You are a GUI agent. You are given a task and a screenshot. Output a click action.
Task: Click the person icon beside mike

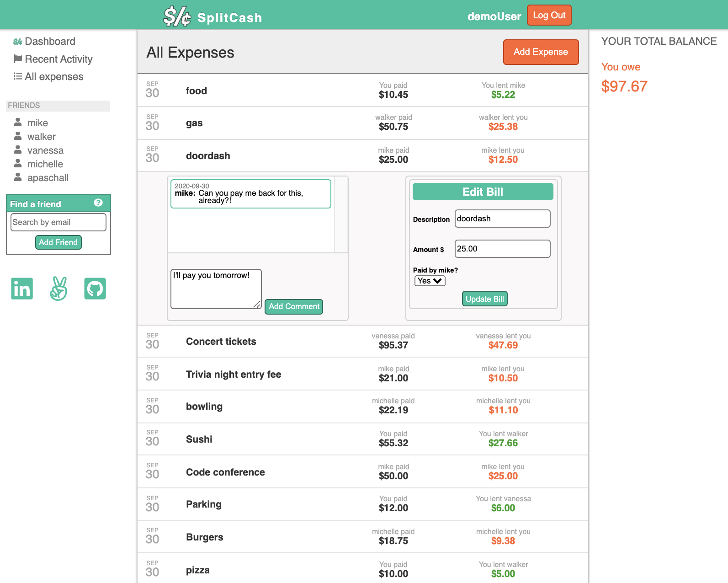[18, 122]
